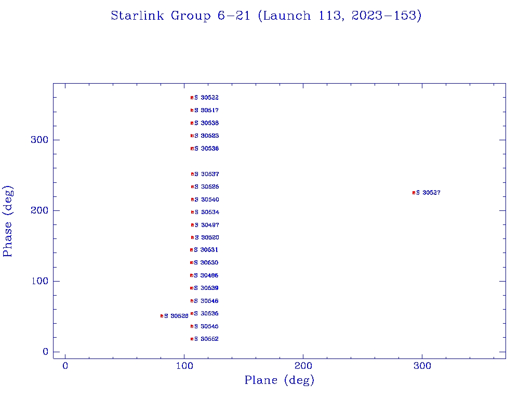Image resolution: width=532 pixels, height=399 pixels.
Task: Click the red marker beside S 30552
Action: pyautogui.click(x=192, y=339)
